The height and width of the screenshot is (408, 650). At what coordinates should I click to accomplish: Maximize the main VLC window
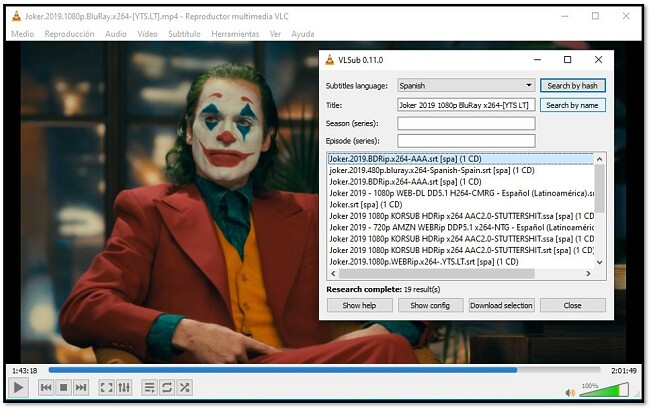tap(595, 16)
